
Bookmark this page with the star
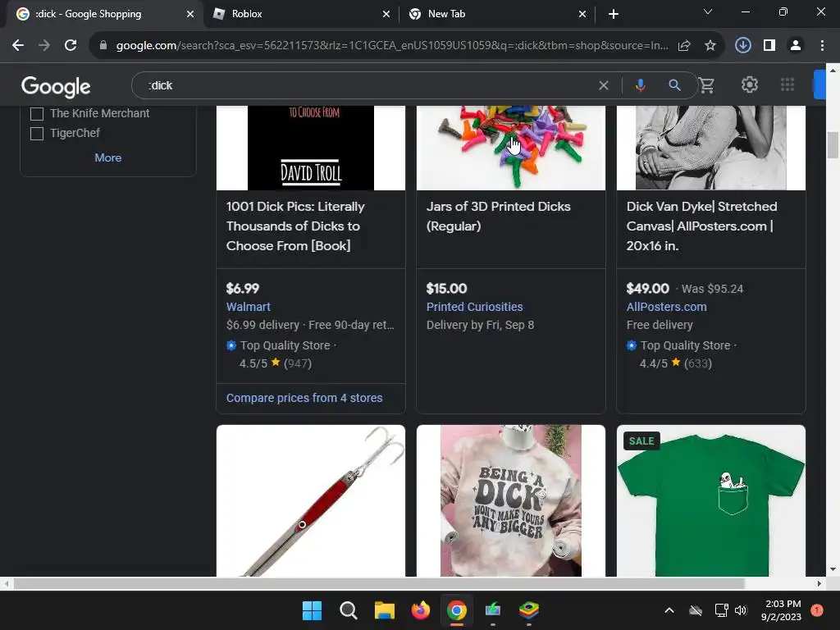point(710,46)
